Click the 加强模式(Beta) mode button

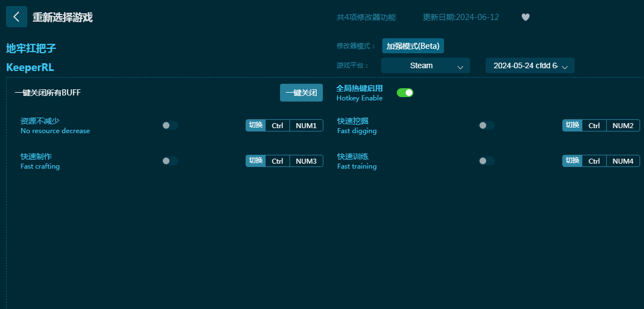[413, 46]
